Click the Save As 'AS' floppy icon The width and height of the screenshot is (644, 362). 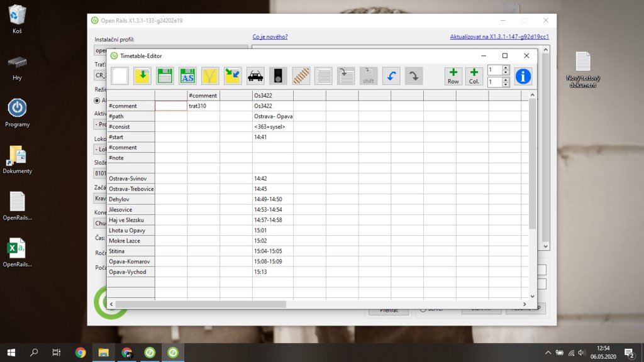(x=187, y=76)
